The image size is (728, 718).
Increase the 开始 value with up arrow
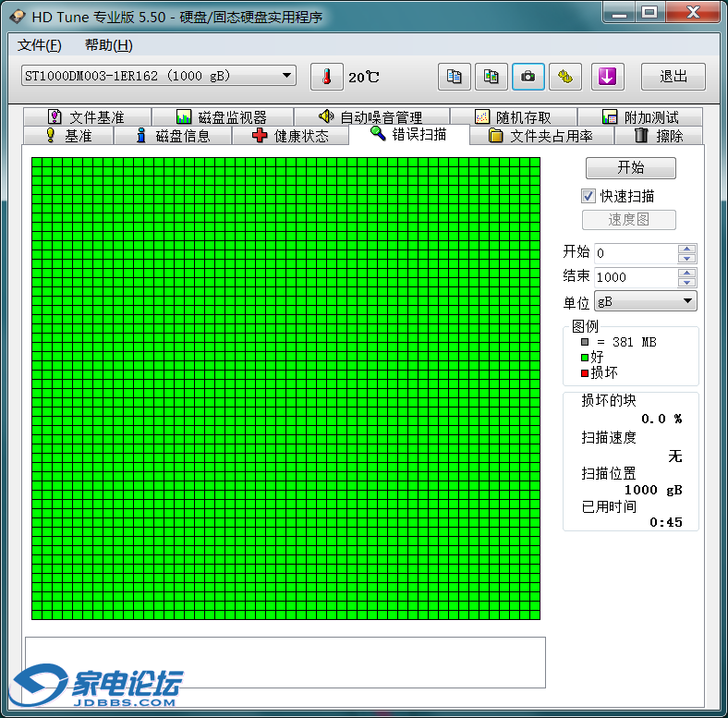[x=686, y=248]
